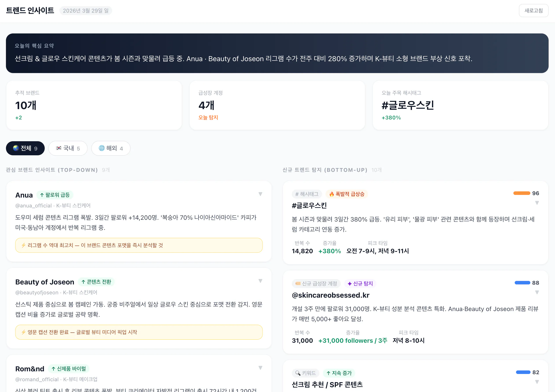Click the date chip 2026년 3월 29일 일
Screen dimensions: 555x392
86,11
